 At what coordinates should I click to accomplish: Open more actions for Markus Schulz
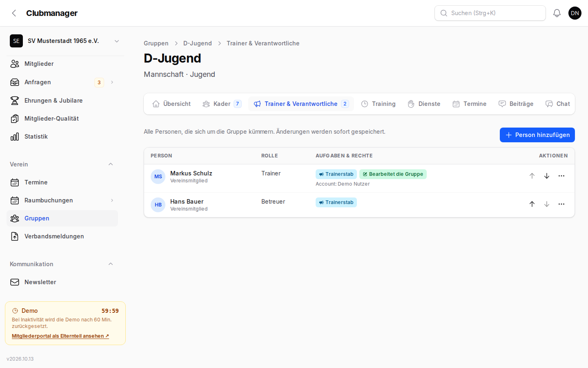coord(561,176)
